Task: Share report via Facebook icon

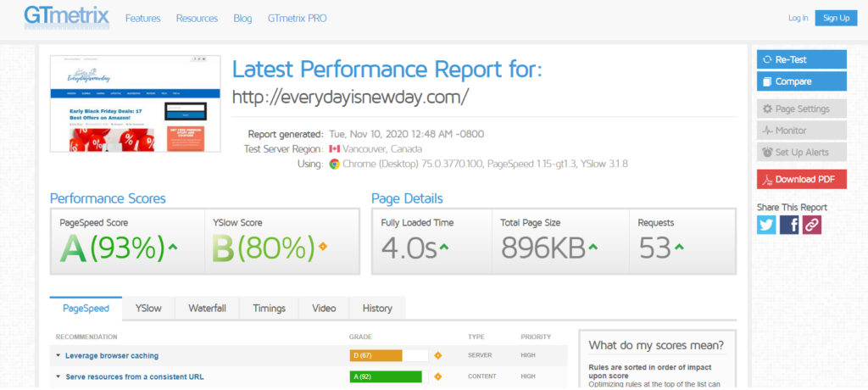Action: (789, 225)
